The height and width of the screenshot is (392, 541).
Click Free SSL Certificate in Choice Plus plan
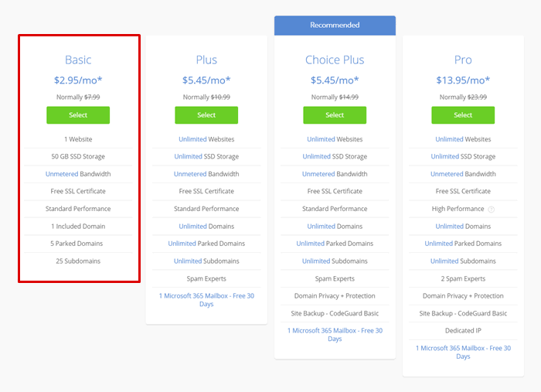[335, 191]
